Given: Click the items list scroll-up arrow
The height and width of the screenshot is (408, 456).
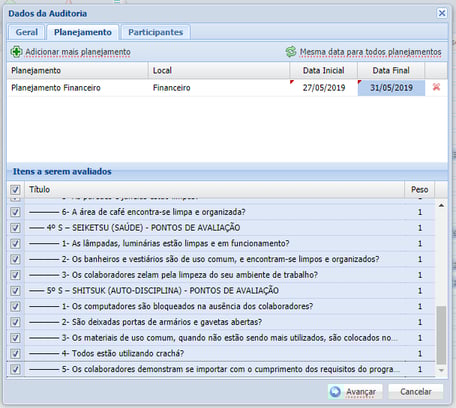Looking at the screenshot, I should point(441,206).
